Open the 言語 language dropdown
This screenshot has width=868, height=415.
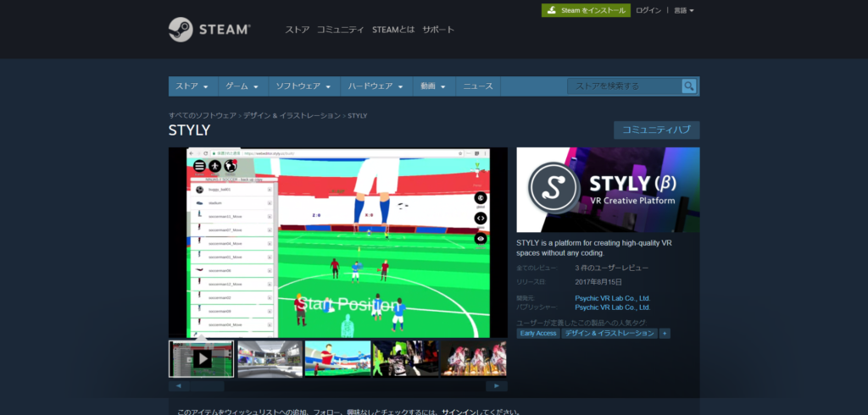pyautogui.click(x=684, y=10)
